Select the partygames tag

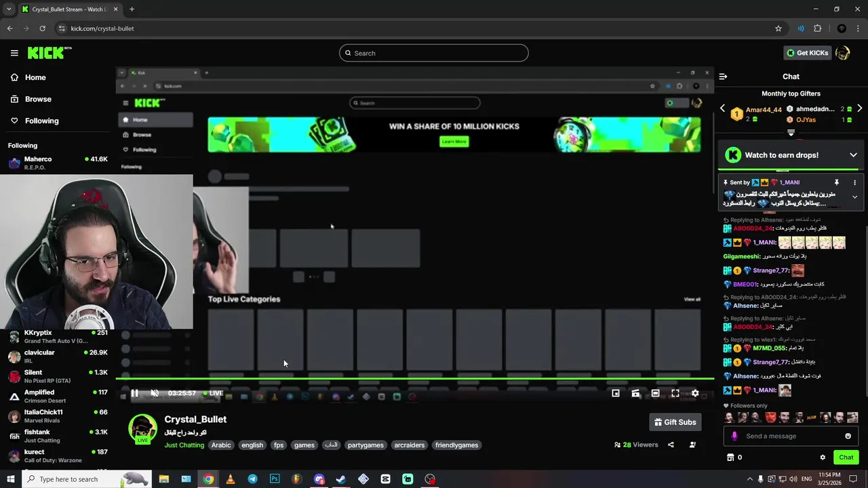[x=366, y=445]
